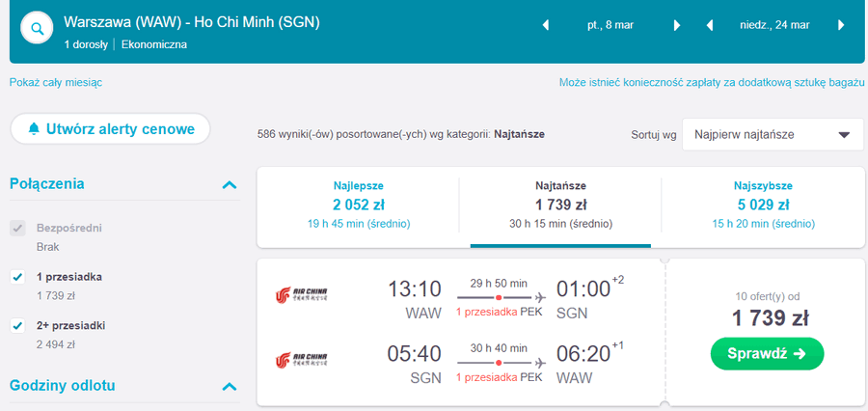Uncheck the 2+ przesiadki filter
This screenshot has width=868, height=411.
[x=17, y=326]
